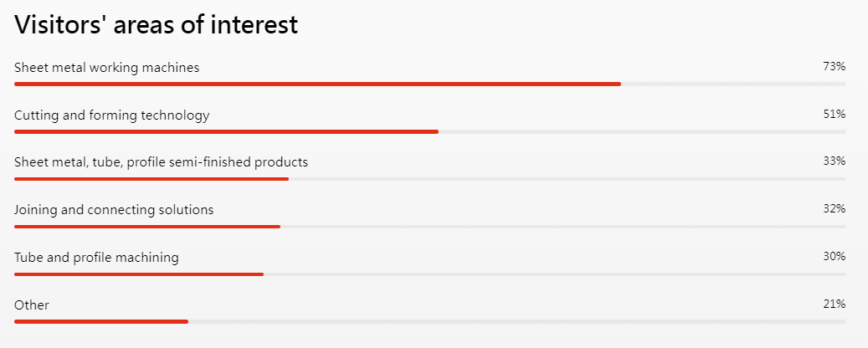Select 'Sheet metal, tube, profile semi-finished products' label
Screen dimensions: 868x348
[161, 162]
